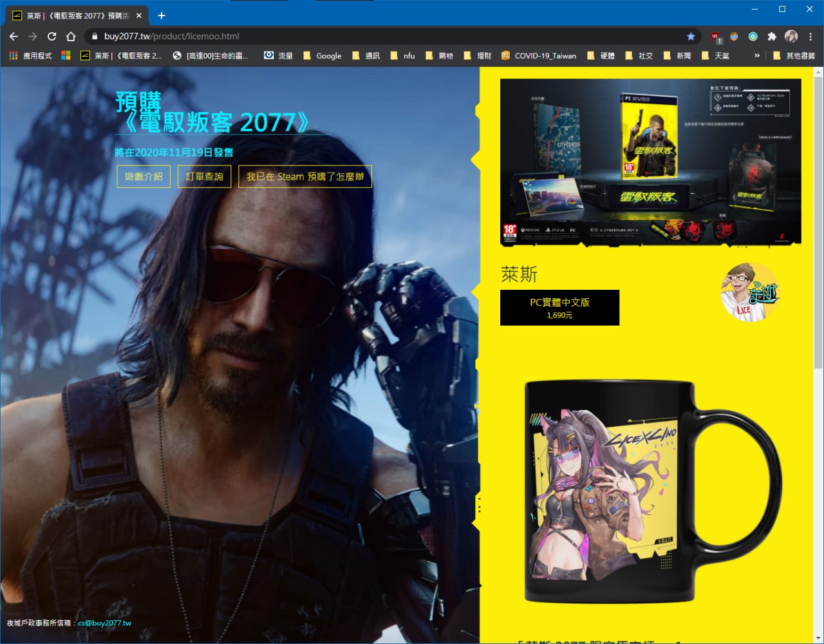Open the 其他書籤 folder
The width and height of the screenshot is (824, 644).
coord(794,56)
